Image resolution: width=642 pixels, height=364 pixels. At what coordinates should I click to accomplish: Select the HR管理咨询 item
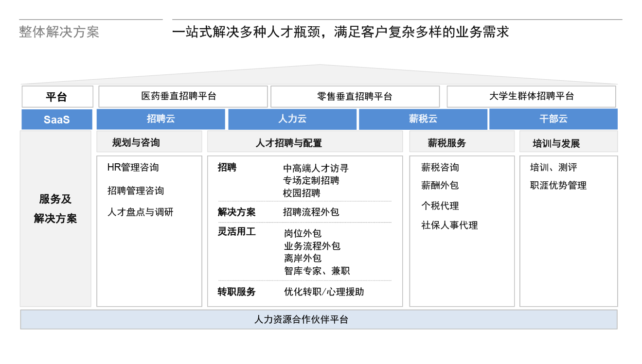click(x=133, y=168)
